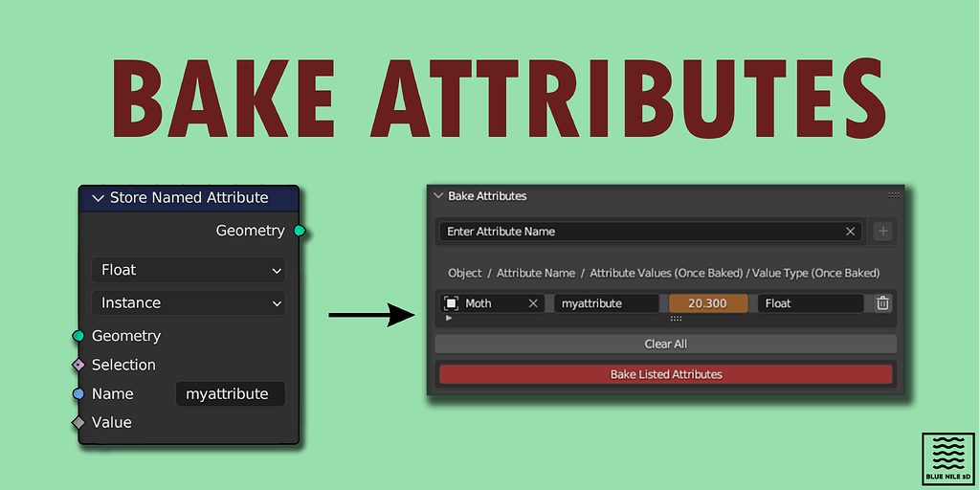Click the Name input socket
980x490 pixels.
coord(78,393)
